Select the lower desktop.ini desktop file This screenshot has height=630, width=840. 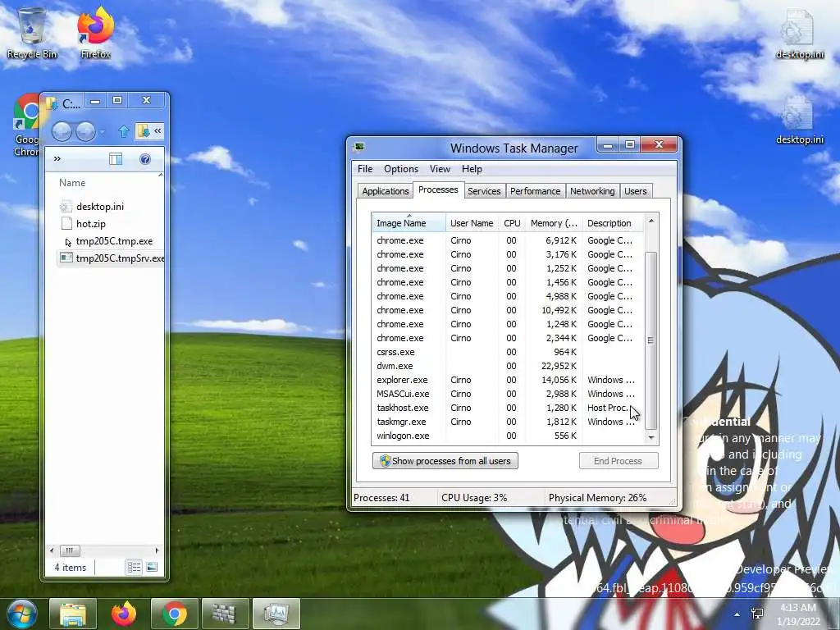click(799, 119)
